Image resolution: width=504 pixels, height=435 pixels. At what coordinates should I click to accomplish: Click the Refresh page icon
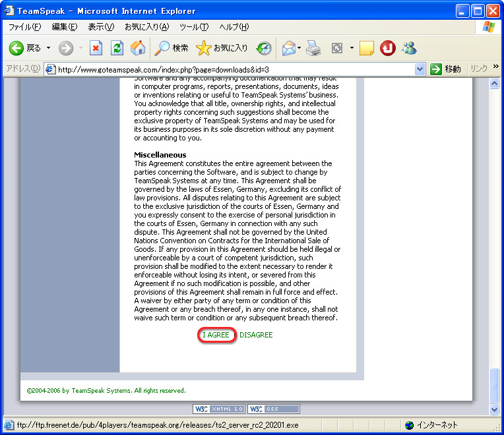click(x=117, y=48)
